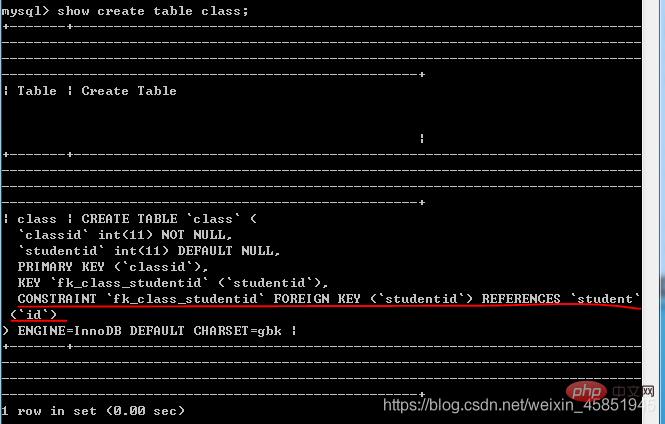Click the mysql> prompt text

click(25, 11)
